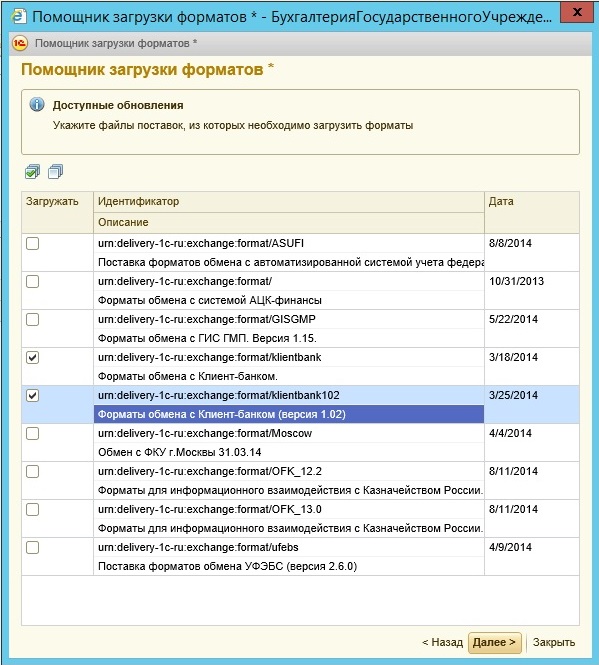Enable checkbox for ASUFI format
This screenshot has width=599, height=665.
[33, 243]
